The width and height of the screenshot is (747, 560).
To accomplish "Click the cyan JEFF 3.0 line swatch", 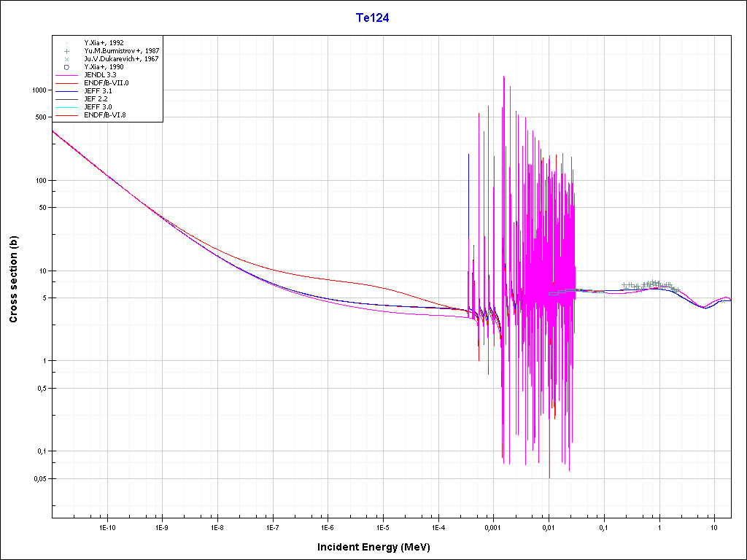I will [66, 107].
